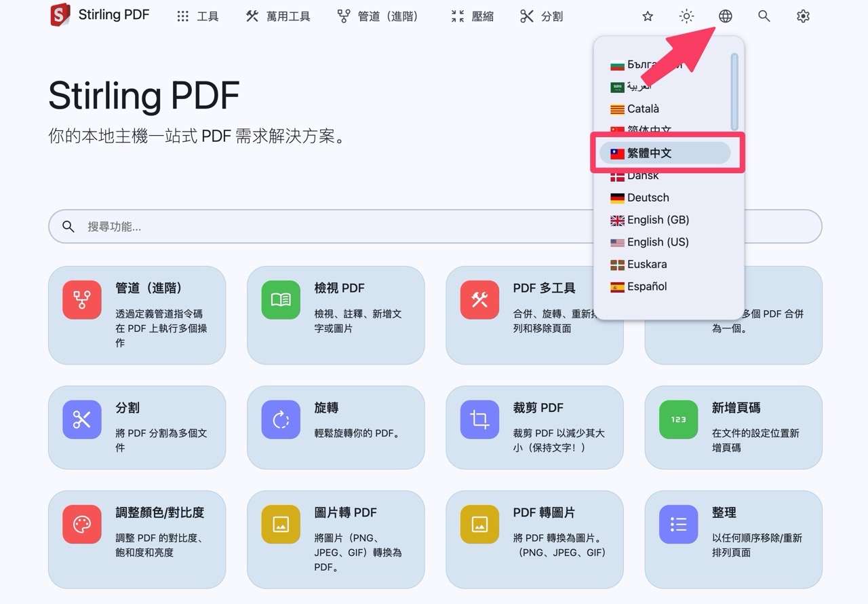Image resolution: width=868 pixels, height=604 pixels.
Task: Click the 萬用工具 wrench icon in navbar
Action: [x=252, y=16]
